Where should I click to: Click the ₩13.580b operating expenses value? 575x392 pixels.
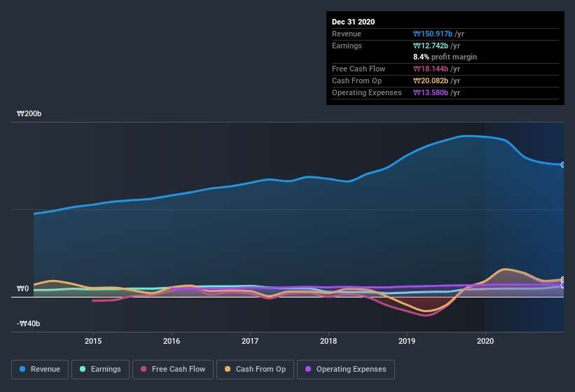pyautogui.click(x=431, y=92)
